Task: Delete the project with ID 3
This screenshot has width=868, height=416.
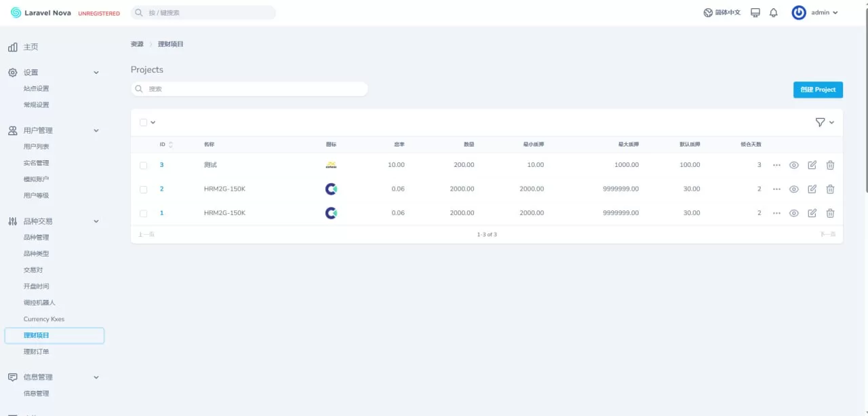Action: point(830,165)
